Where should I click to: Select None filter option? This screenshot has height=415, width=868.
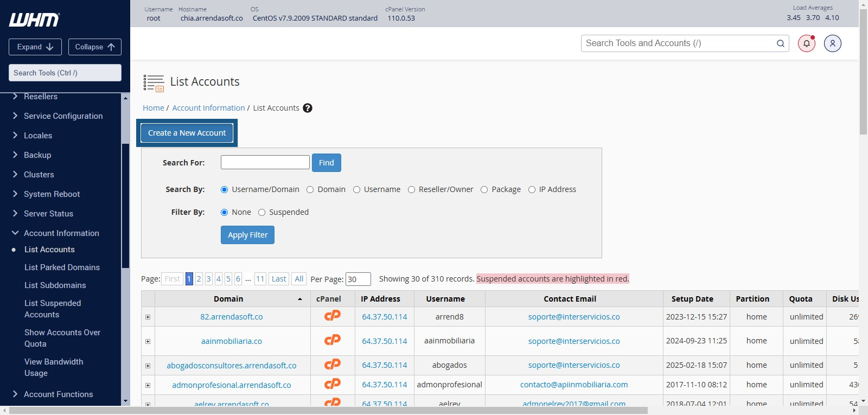pos(224,212)
